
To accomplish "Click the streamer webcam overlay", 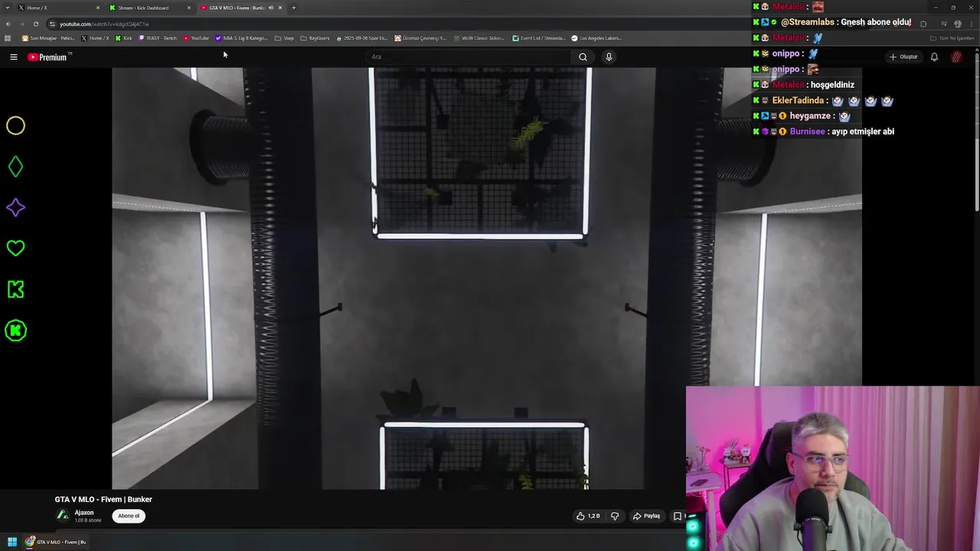I will (833, 468).
